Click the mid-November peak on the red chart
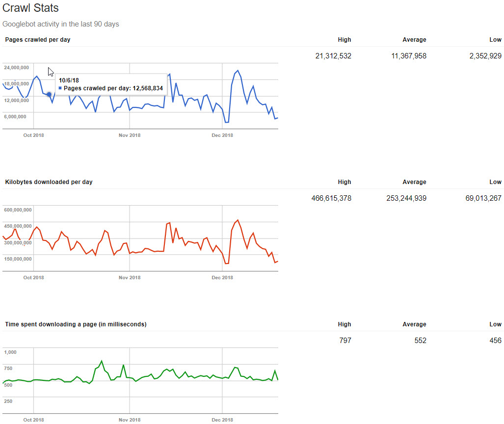This screenshot has height=424, width=504. (169, 222)
